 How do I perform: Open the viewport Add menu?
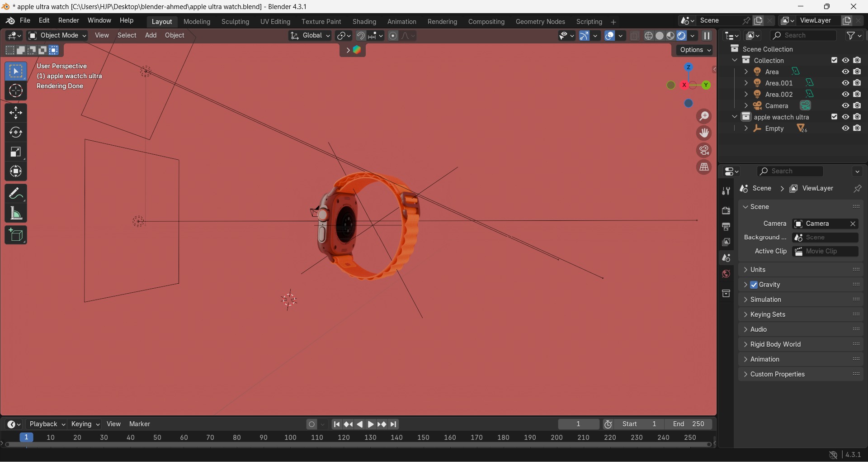[x=151, y=36]
